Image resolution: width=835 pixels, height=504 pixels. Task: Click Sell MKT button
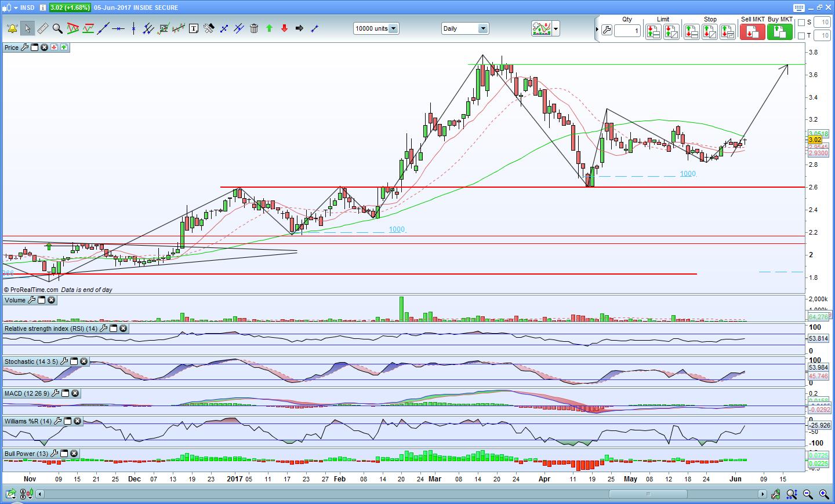click(x=753, y=32)
